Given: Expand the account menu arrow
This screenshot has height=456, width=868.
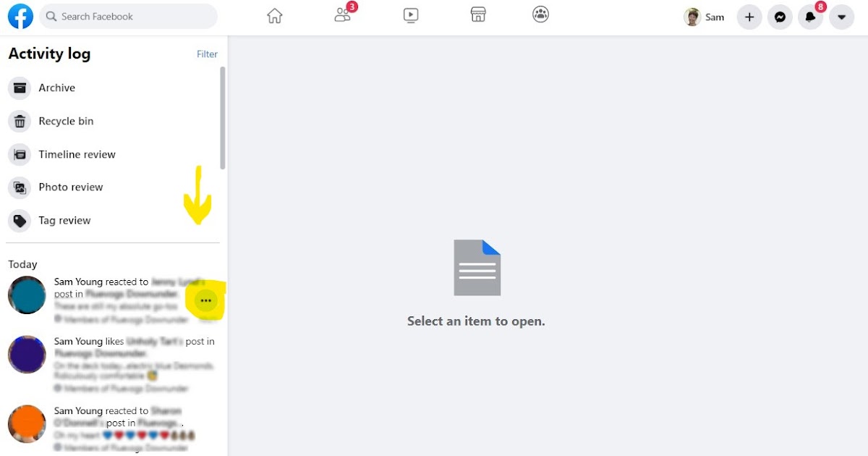Looking at the screenshot, I should [842, 17].
